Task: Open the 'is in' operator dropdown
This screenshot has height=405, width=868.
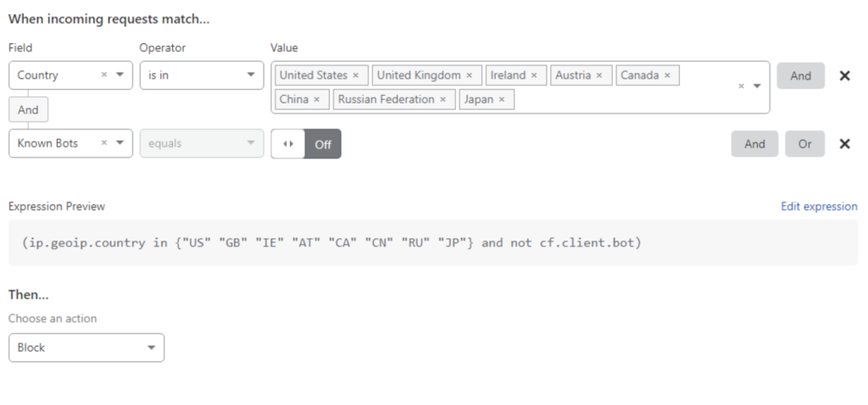Action: (x=250, y=75)
